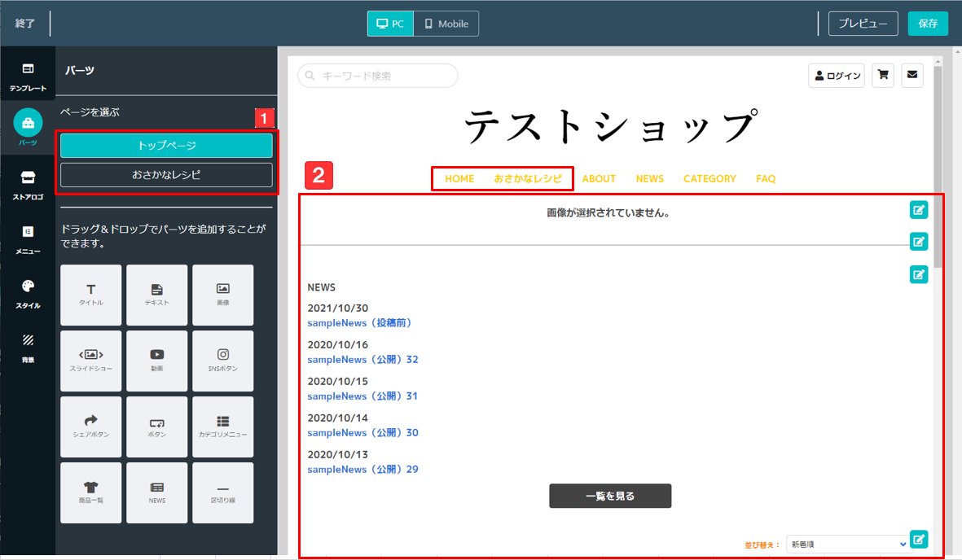The height and width of the screenshot is (560, 962).
Task: Click the キーワード検索 search field
Action: (378, 76)
